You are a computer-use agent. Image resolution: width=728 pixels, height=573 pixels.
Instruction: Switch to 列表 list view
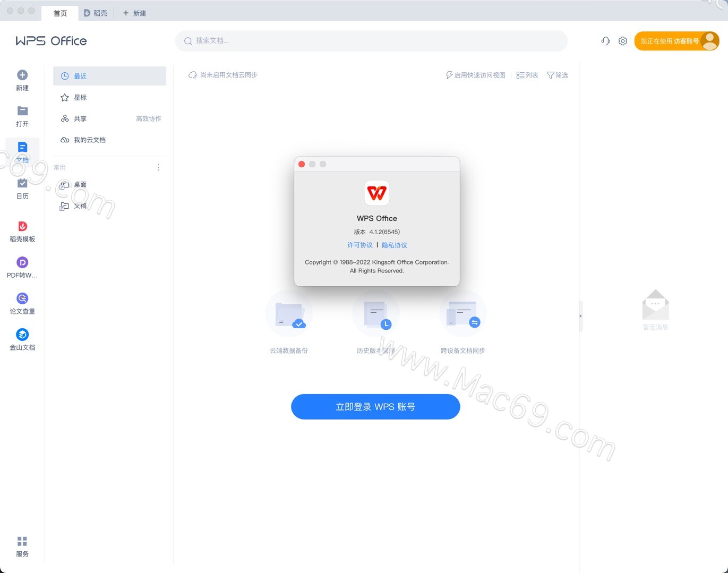click(x=527, y=75)
